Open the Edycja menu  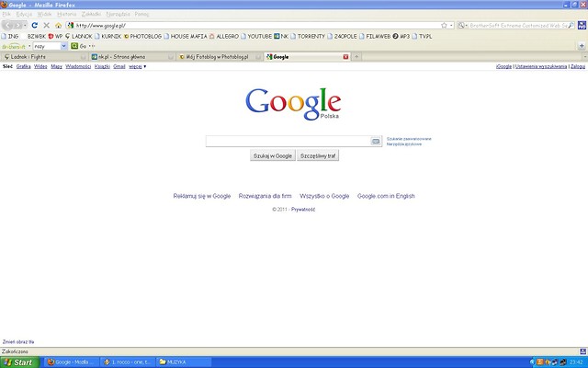(x=24, y=14)
